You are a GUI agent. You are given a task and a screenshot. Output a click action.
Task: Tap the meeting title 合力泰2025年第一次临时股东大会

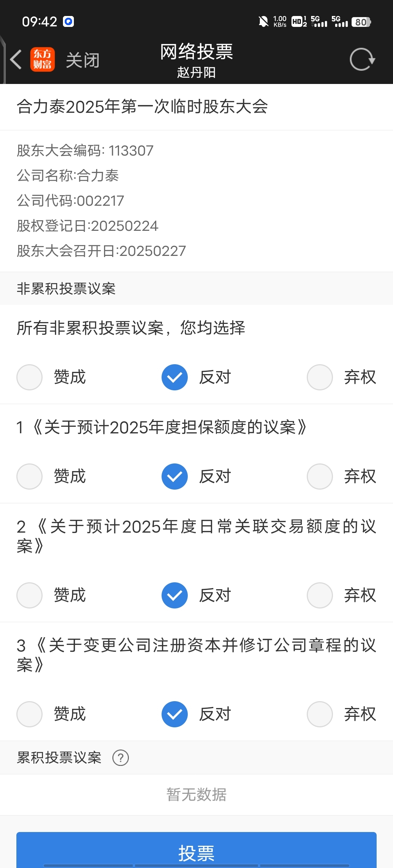[x=142, y=107]
